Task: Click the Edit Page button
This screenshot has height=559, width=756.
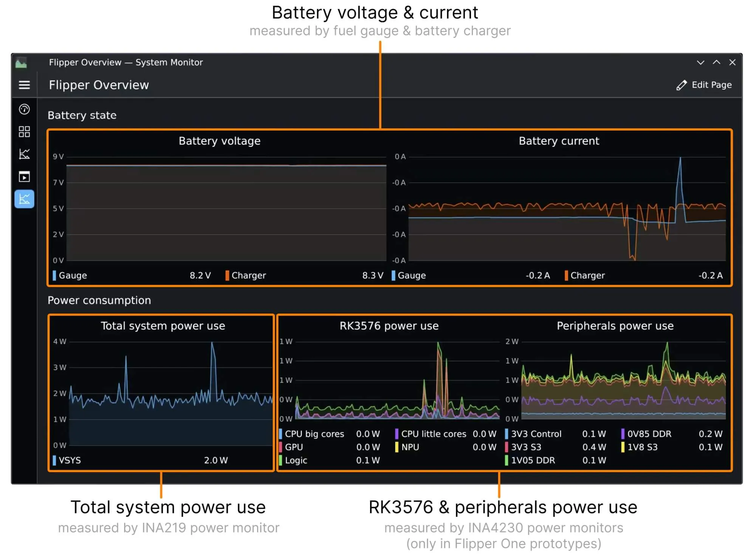Action: point(704,85)
